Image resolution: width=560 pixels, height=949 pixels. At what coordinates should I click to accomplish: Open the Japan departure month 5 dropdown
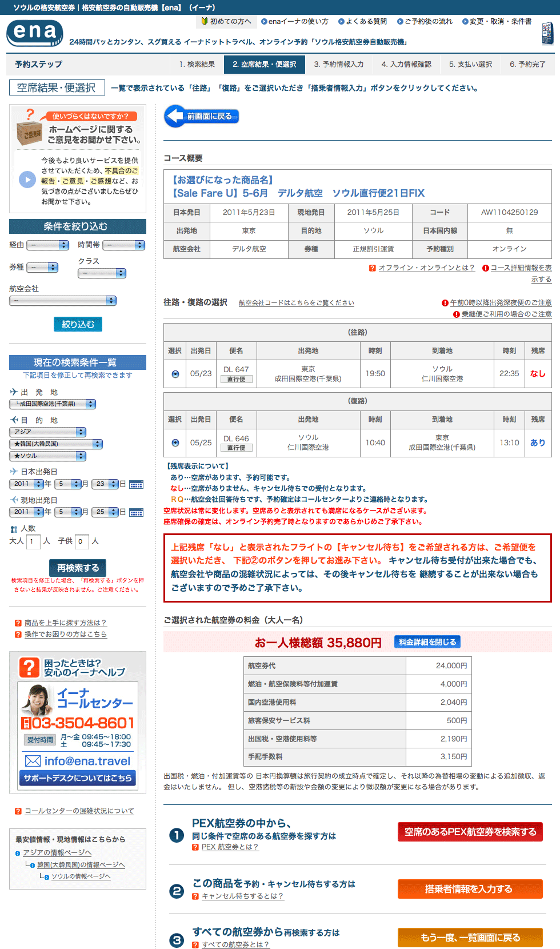point(69,484)
